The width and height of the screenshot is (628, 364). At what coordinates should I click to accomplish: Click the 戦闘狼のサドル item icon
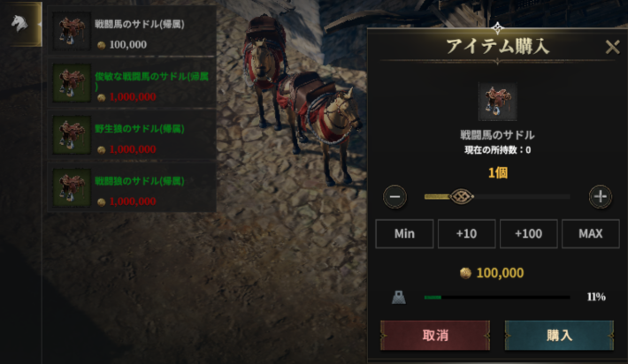point(72,188)
